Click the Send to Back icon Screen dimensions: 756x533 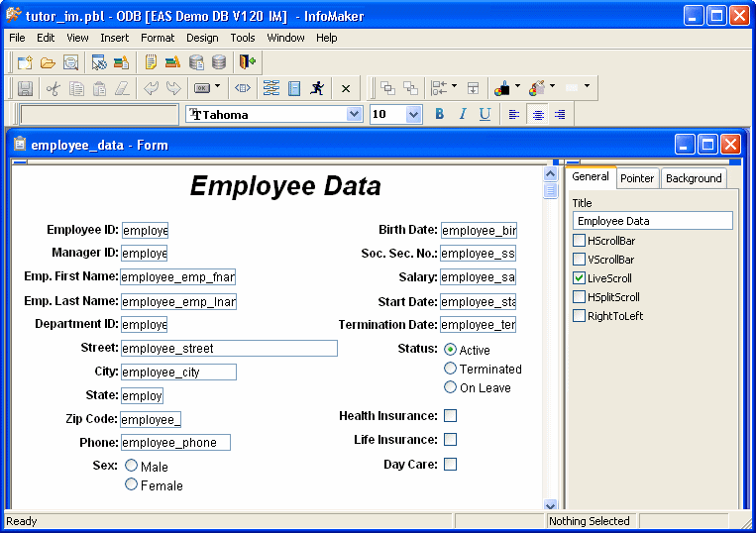pyautogui.click(x=410, y=88)
